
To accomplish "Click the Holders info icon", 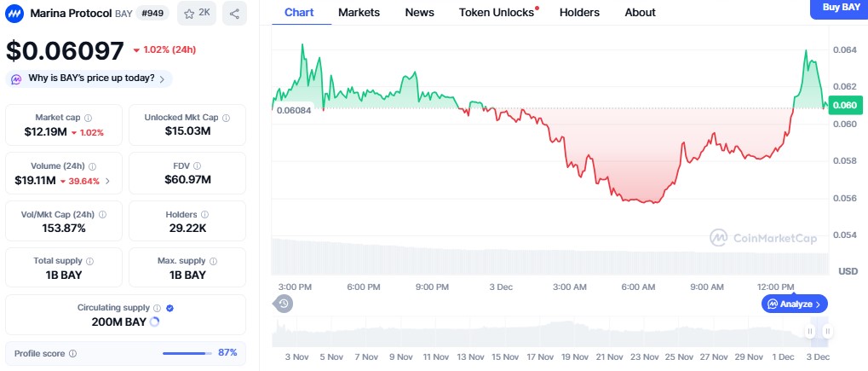I will 205,215.
